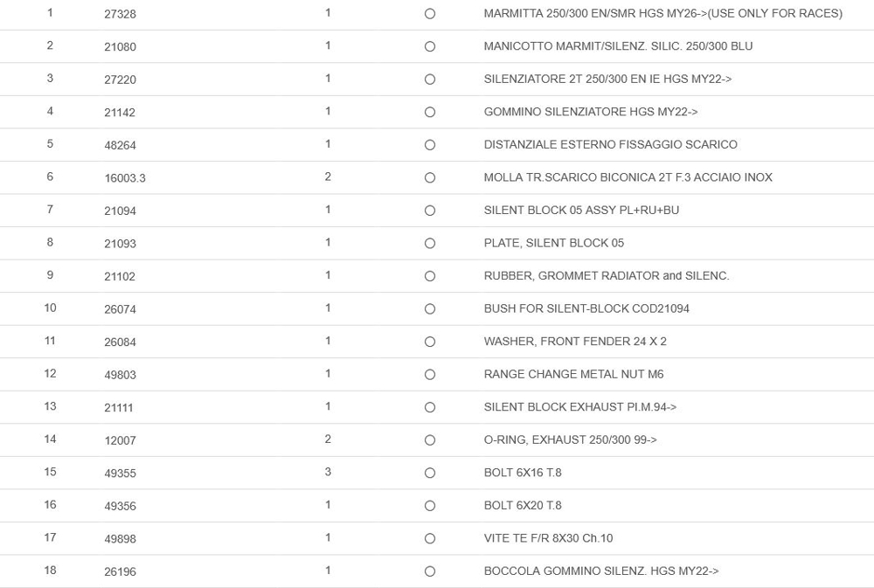Select radio for BOCCOLA GOMMINO SILENZ. row

click(429, 571)
